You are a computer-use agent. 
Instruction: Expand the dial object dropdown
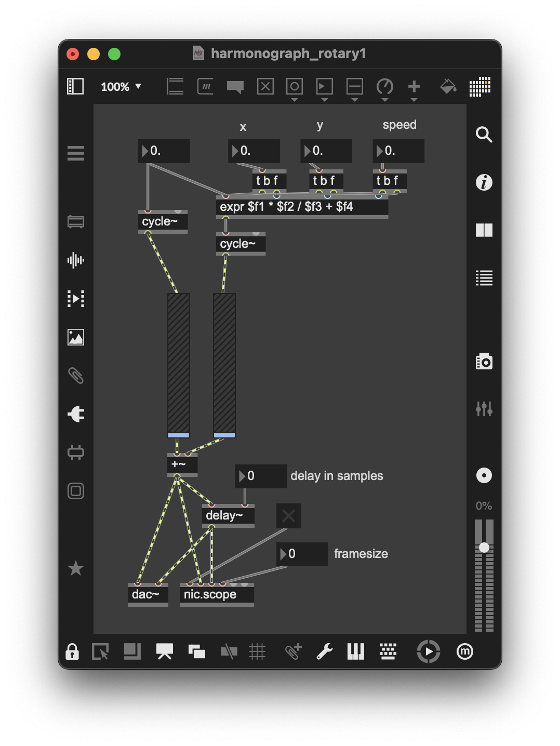click(x=385, y=99)
